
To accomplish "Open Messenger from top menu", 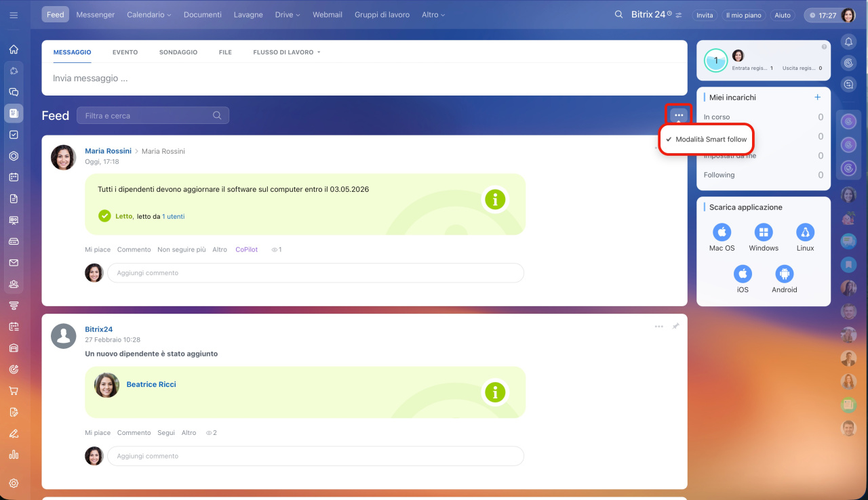I will 95,15.
